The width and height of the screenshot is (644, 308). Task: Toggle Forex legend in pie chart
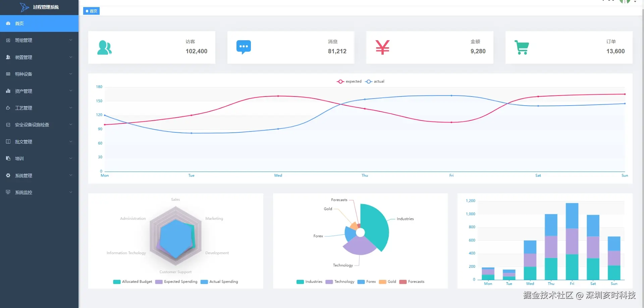(x=367, y=282)
